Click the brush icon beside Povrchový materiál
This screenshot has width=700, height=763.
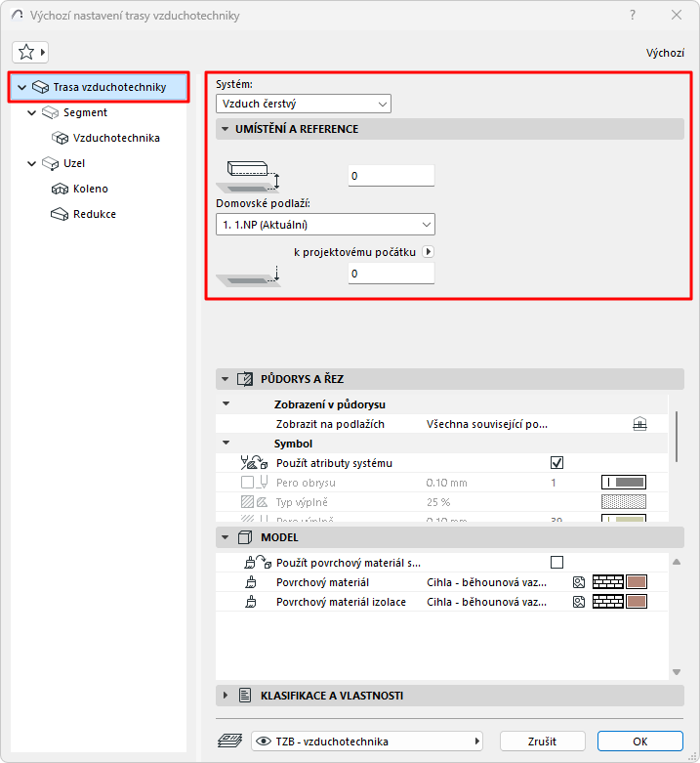[x=251, y=582]
